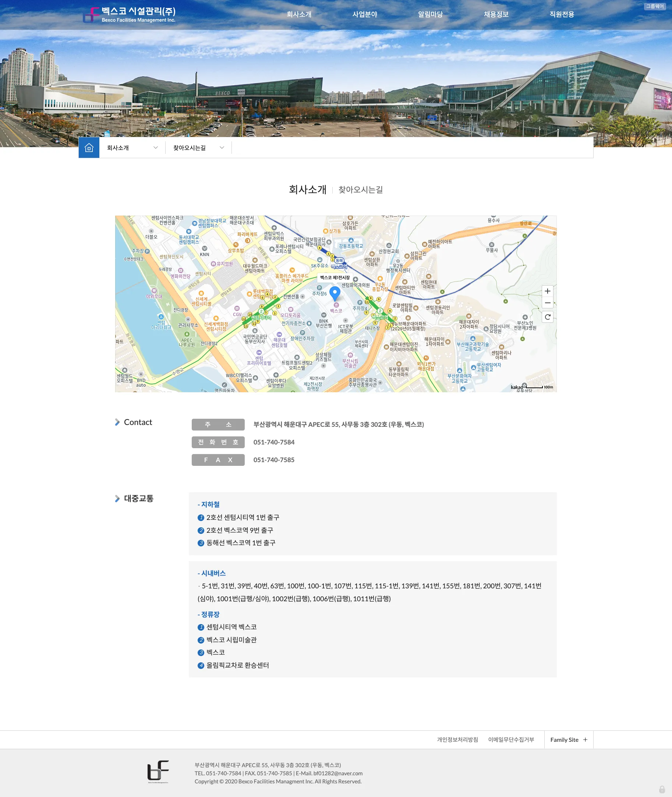The image size is (672, 797).
Task: Expand the Family Site plus icon
Action: 585,740
